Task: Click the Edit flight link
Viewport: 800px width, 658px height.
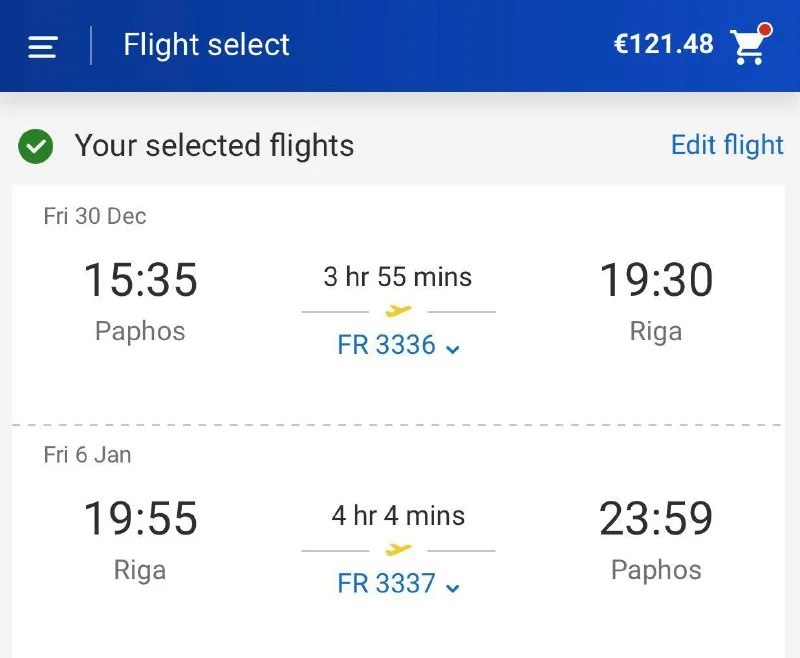Action: click(727, 145)
